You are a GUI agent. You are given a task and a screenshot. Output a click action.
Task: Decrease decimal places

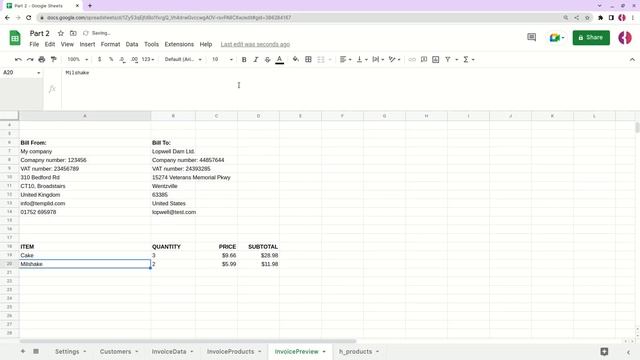click(x=122, y=60)
